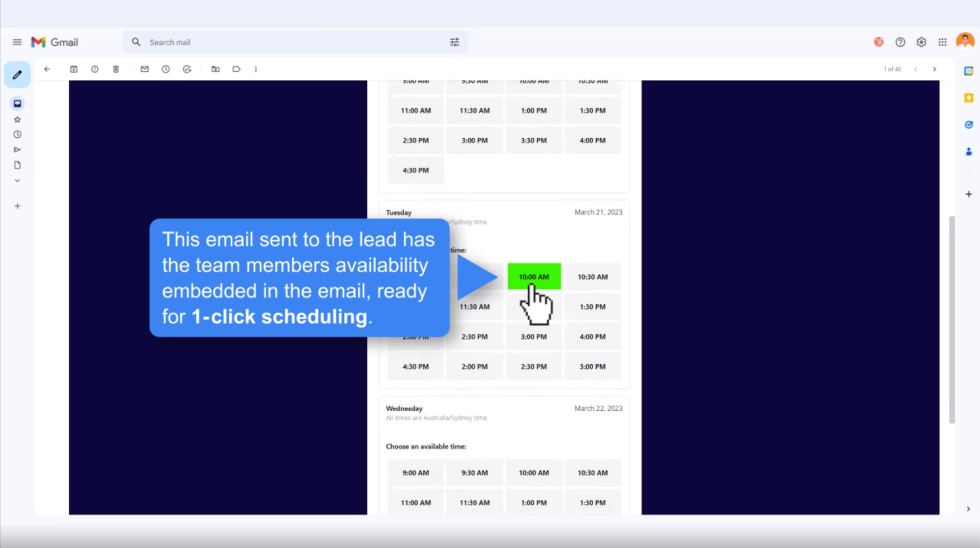Image resolution: width=980 pixels, height=548 pixels.
Task: Open the Help support icon
Action: [900, 42]
